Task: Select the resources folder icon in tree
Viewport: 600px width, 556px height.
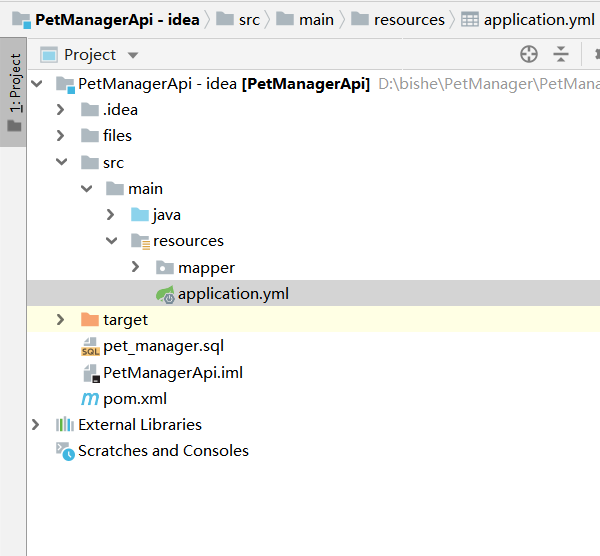Action: (x=140, y=241)
